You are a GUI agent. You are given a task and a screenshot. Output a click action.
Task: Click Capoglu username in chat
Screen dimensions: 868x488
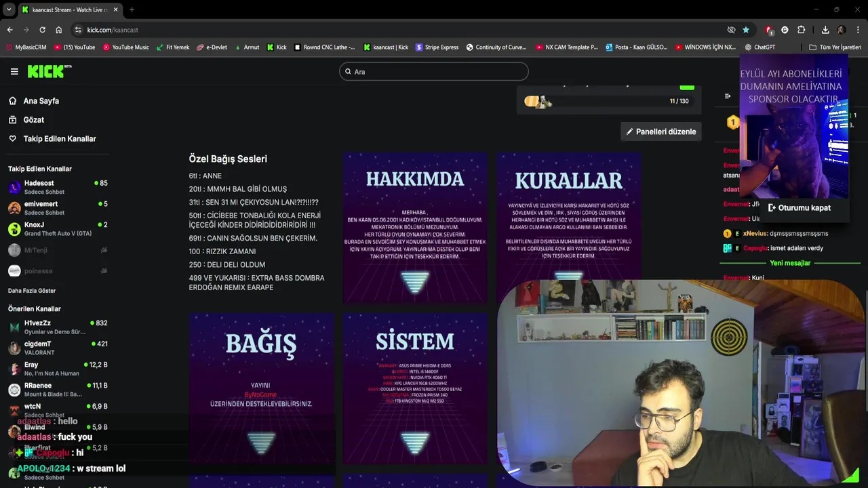[x=754, y=248]
